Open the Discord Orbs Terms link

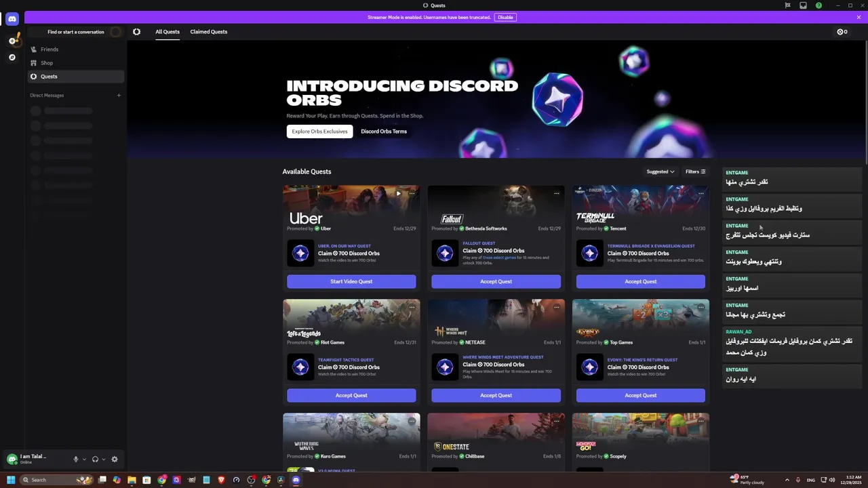384,131
